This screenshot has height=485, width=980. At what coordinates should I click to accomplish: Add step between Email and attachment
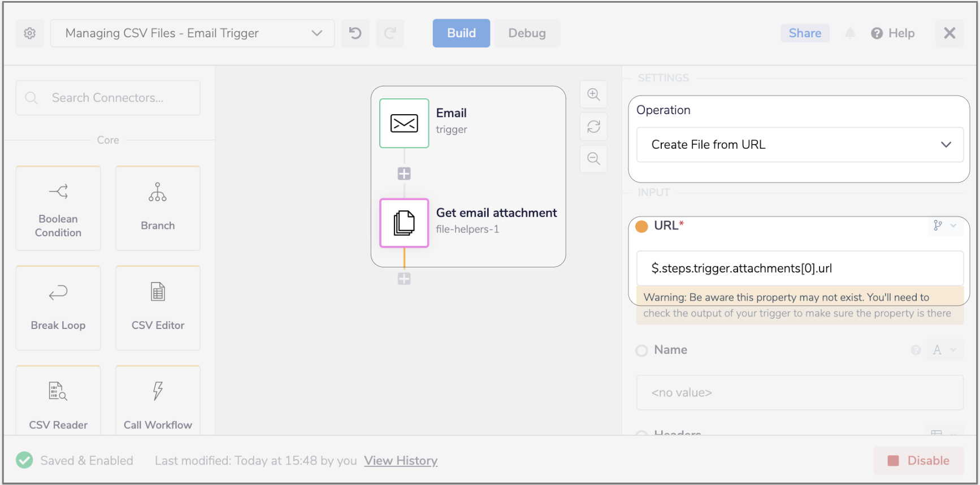point(404,174)
